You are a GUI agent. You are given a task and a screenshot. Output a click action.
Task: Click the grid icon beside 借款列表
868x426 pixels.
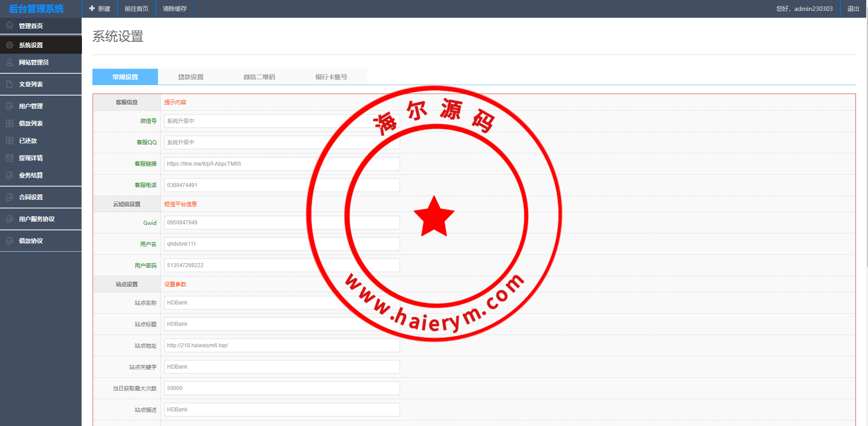click(10, 123)
